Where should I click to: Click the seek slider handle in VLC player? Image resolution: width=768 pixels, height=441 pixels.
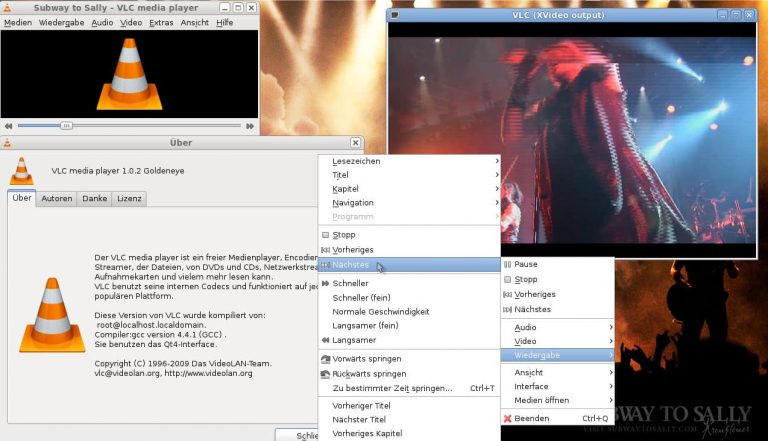pos(66,126)
